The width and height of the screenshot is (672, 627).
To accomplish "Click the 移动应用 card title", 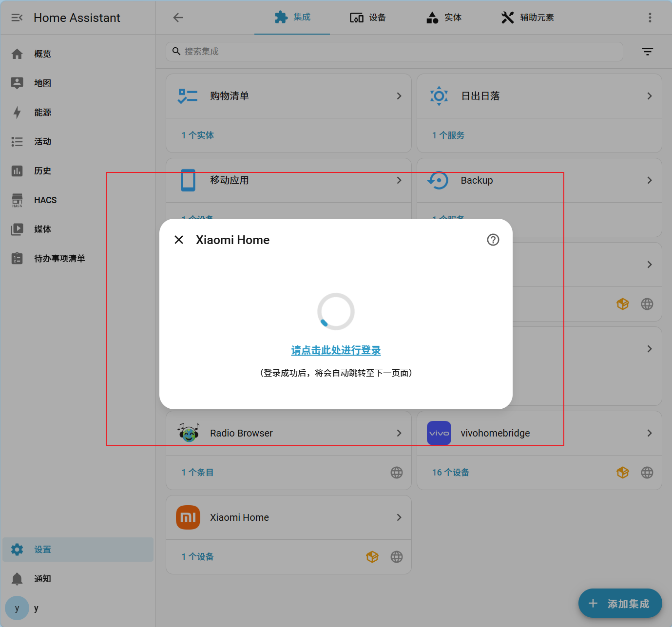I will (230, 180).
